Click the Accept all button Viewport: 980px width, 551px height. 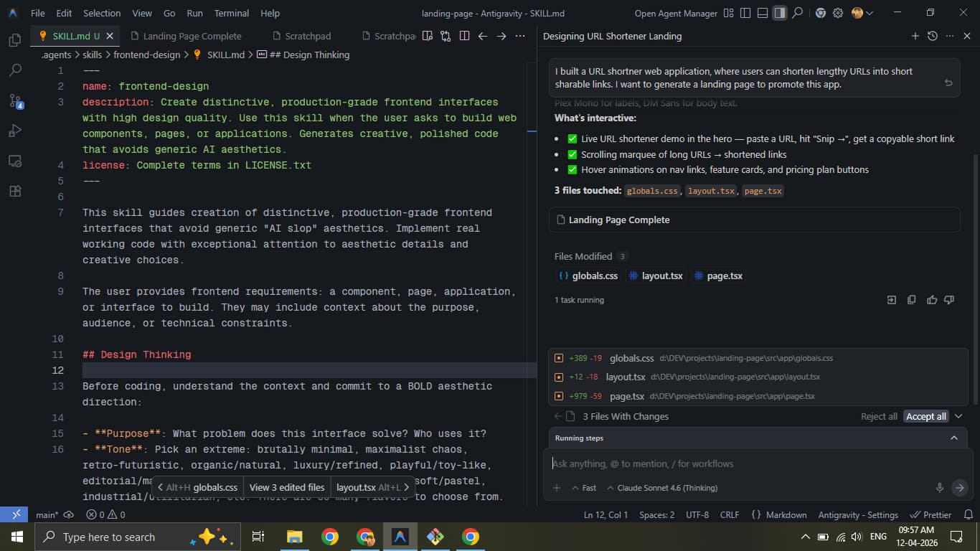tap(925, 416)
